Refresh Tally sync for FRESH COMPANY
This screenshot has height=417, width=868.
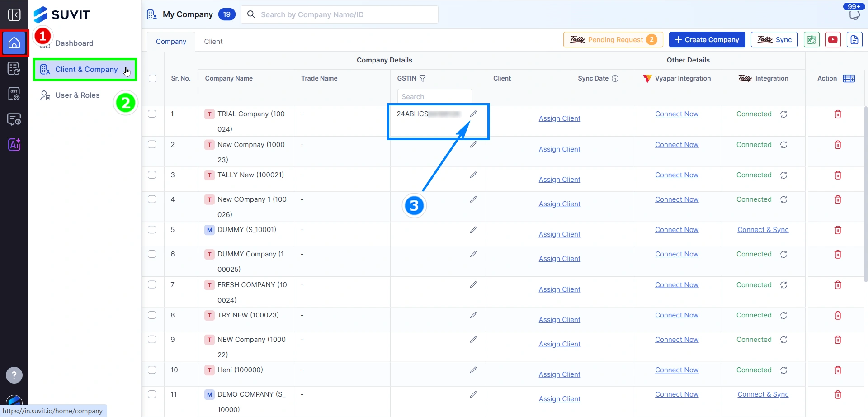click(x=784, y=285)
